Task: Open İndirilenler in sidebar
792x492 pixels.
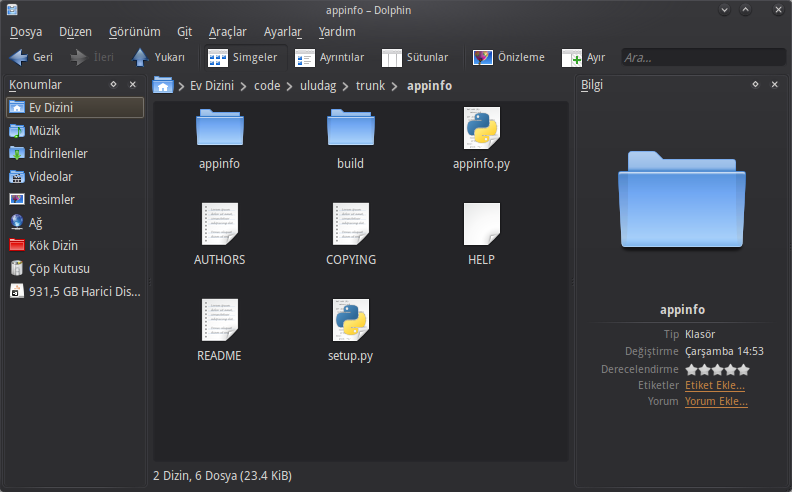Action: click(x=75, y=154)
